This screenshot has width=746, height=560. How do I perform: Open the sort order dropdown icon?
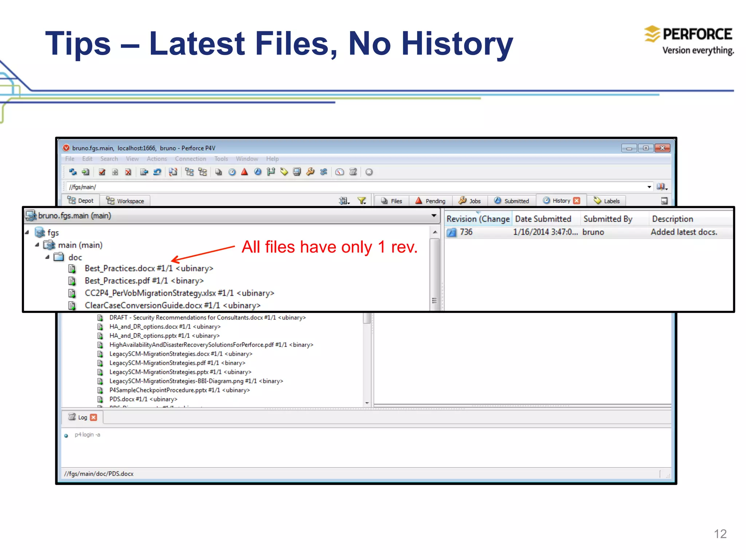click(344, 201)
